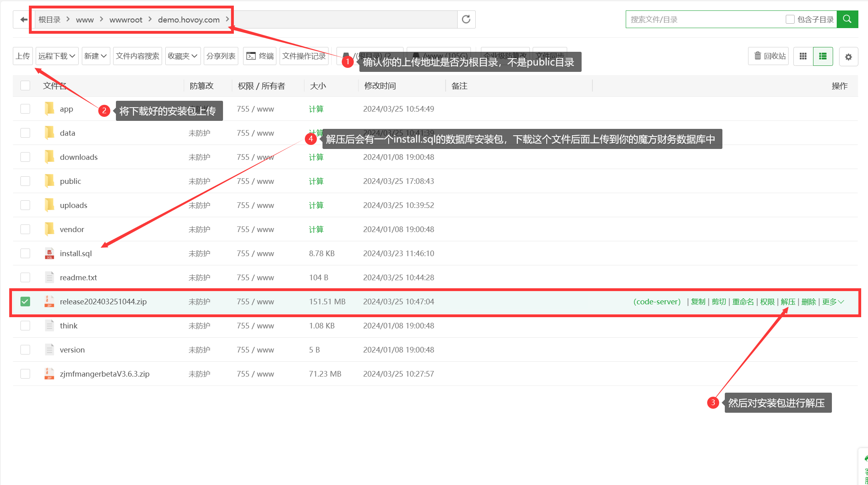Screen dimensions: 868x485
Task: Open 文件操作记录 operation log
Action: click(304, 56)
